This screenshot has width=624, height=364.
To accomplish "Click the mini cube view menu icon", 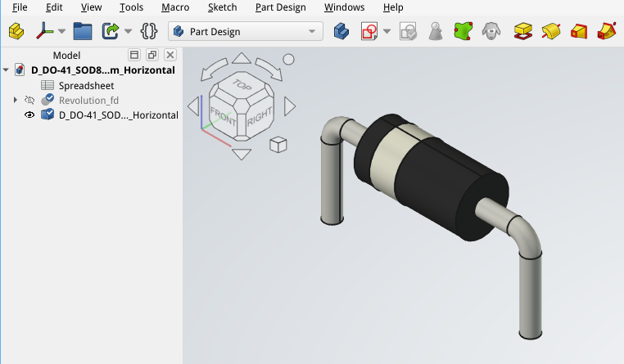I will (278, 145).
